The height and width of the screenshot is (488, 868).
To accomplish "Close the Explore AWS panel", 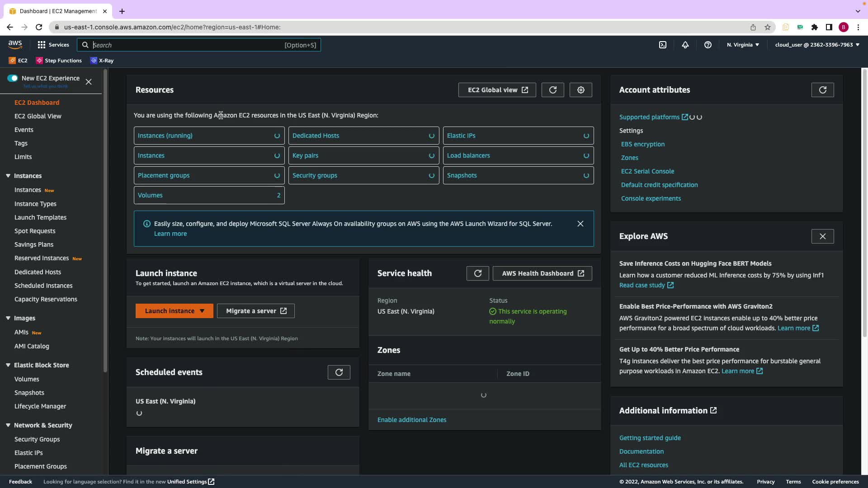I will [x=822, y=236].
